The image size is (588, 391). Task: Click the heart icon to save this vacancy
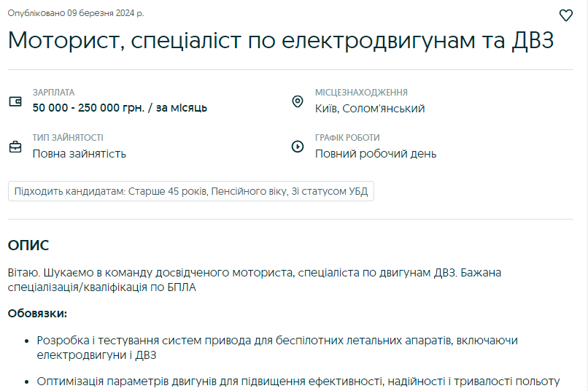point(566,15)
